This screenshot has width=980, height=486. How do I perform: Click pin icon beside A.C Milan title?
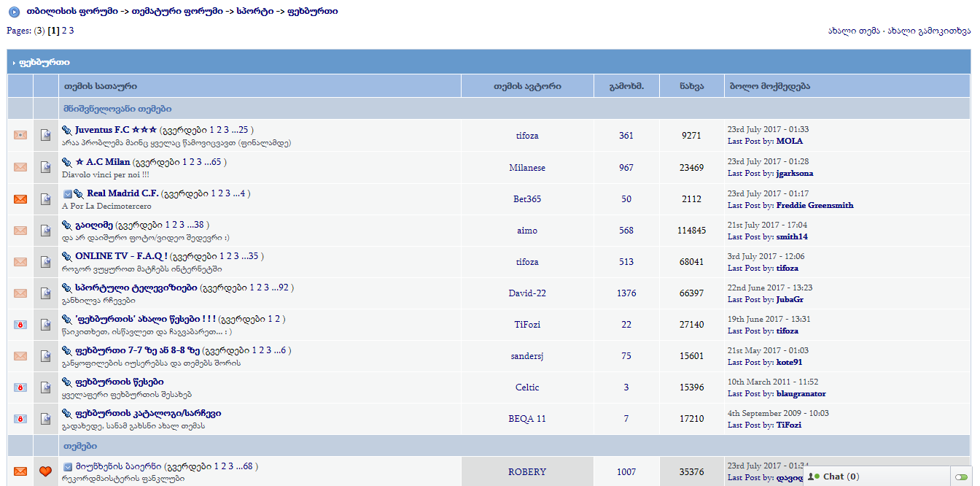pyautogui.click(x=67, y=162)
